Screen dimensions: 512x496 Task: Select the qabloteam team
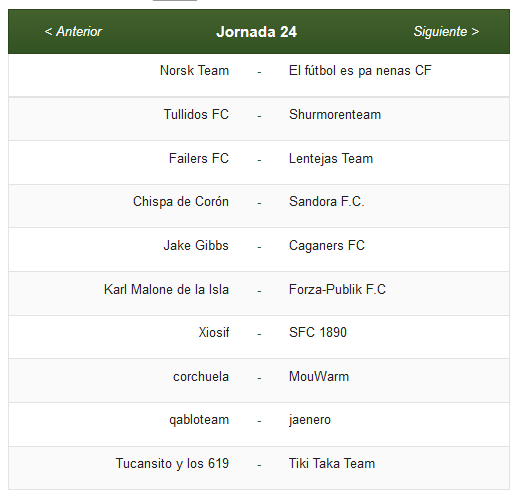pos(199,420)
